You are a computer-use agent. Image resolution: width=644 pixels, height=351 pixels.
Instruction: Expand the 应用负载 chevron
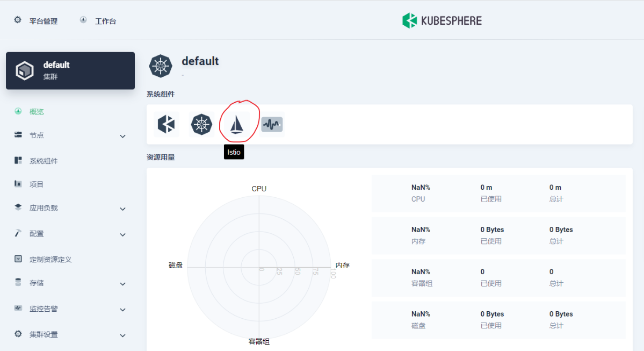coord(122,209)
